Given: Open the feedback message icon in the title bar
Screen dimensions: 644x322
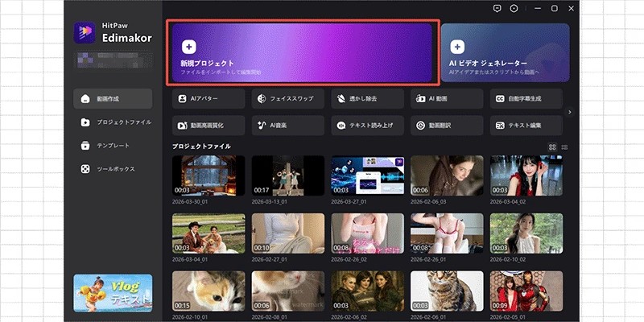Looking at the screenshot, I should (x=497, y=9).
